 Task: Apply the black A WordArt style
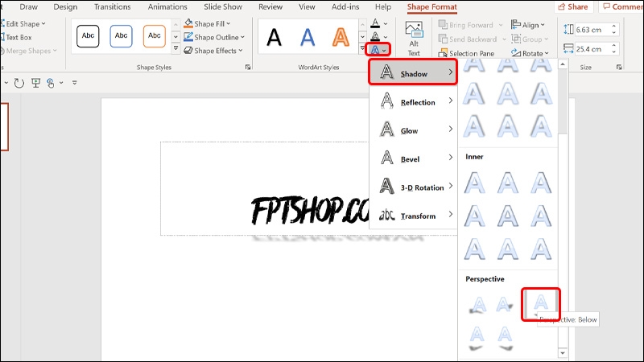tap(274, 37)
